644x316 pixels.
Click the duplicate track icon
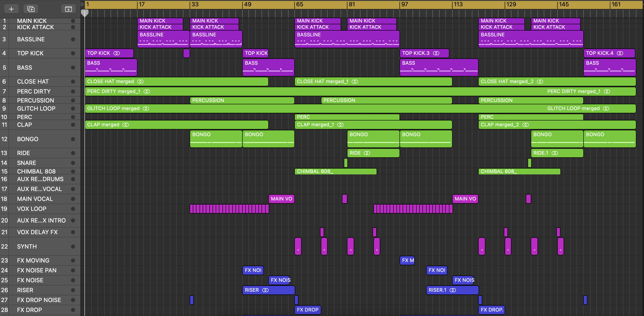[x=31, y=9]
